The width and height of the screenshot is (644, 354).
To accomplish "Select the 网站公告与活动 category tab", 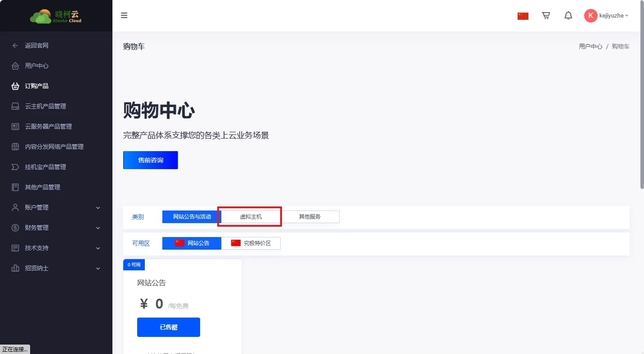I will click(192, 217).
